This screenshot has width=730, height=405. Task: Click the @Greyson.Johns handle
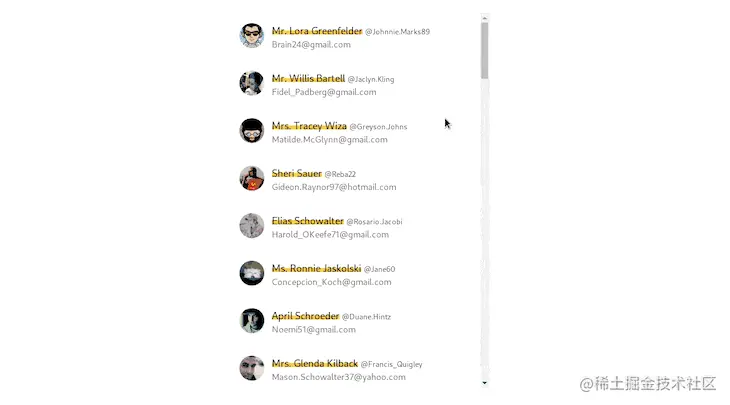378,127
